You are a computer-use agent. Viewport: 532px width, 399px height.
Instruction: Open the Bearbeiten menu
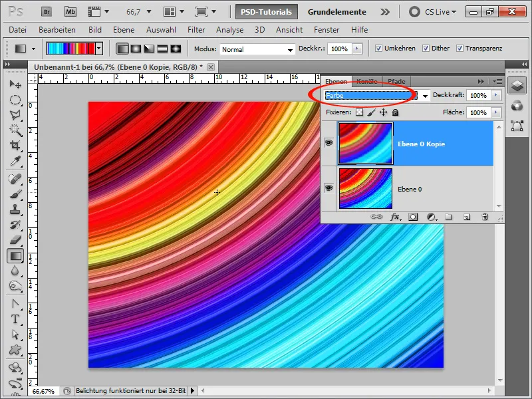[57, 30]
